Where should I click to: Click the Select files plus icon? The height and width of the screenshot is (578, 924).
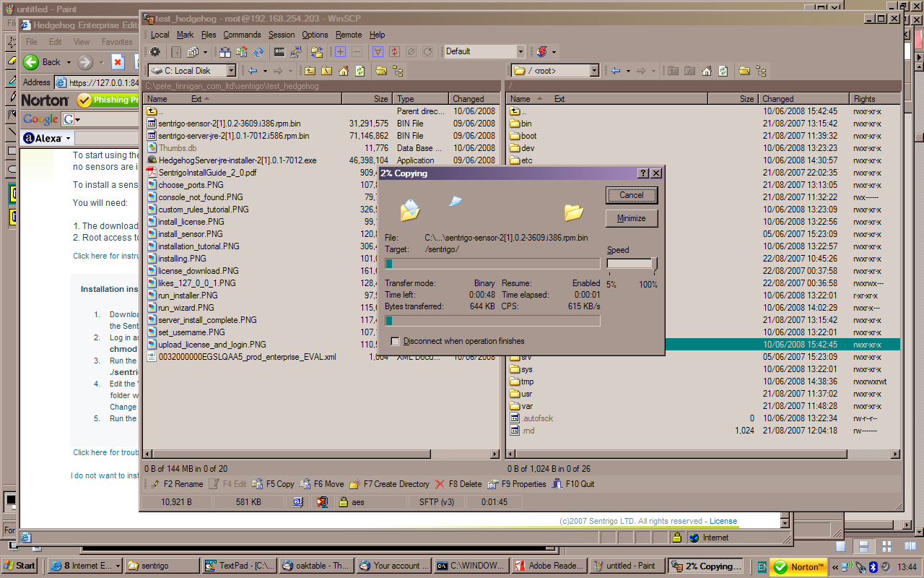[340, 51]
